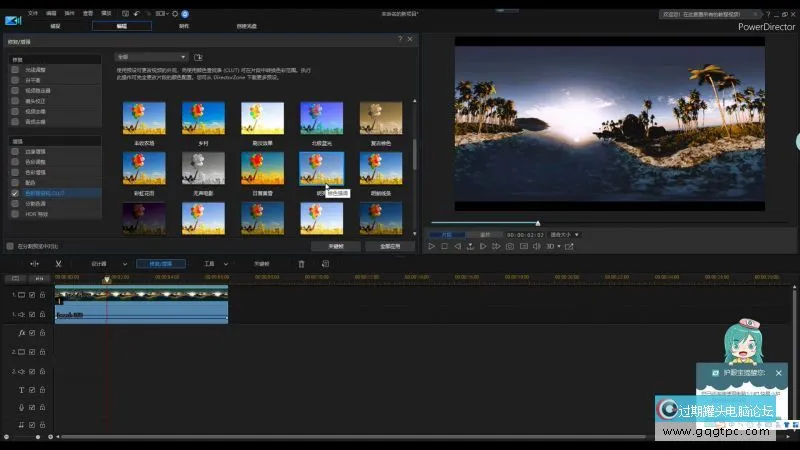The height and width of the screenshot is (450, 800).
Task: Expand the 3D mode dropdown arrow
Action: pos(561,246)
